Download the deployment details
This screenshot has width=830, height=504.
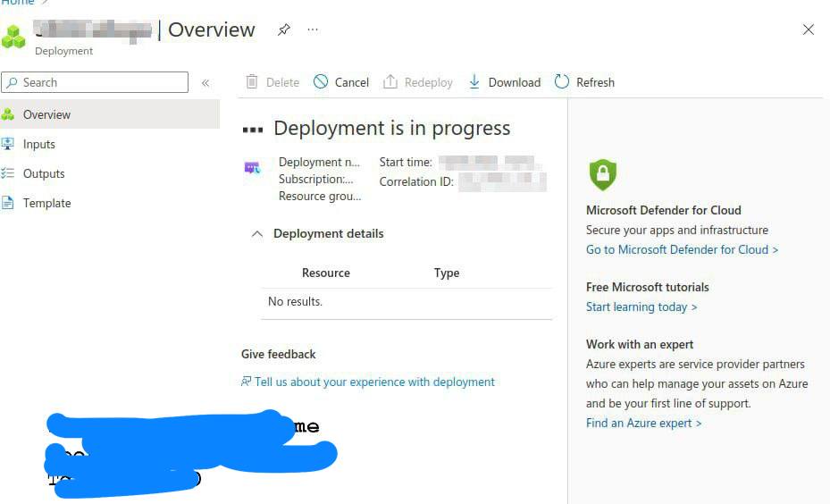(x=505, y=82)
